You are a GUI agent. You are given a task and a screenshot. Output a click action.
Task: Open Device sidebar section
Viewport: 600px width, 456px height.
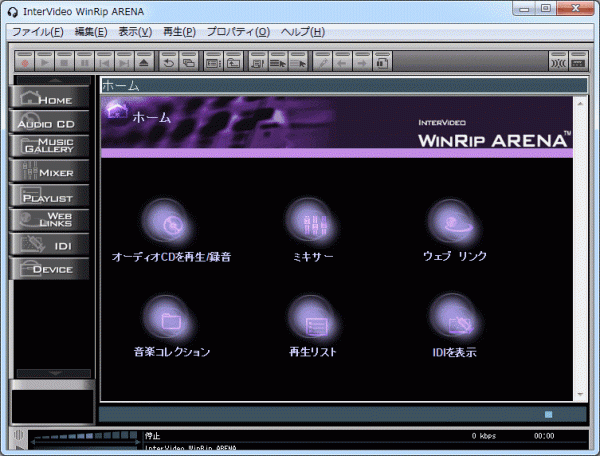pos(50,268)
